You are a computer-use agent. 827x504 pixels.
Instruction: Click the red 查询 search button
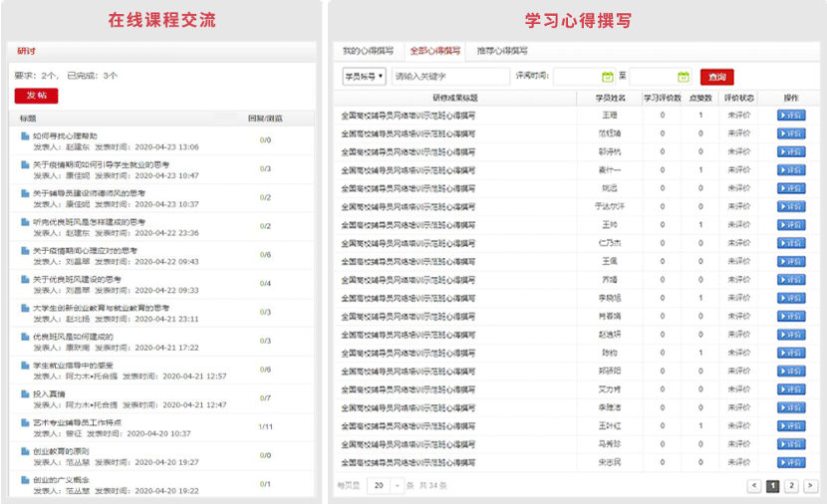click(716, 77)
